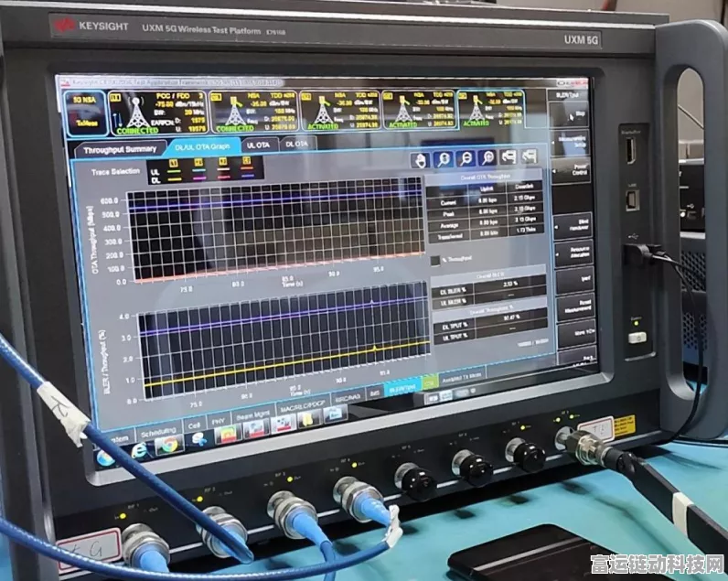Click the bottom Help softkey
The width and height of the screenshot is (728, 581).
578,357
